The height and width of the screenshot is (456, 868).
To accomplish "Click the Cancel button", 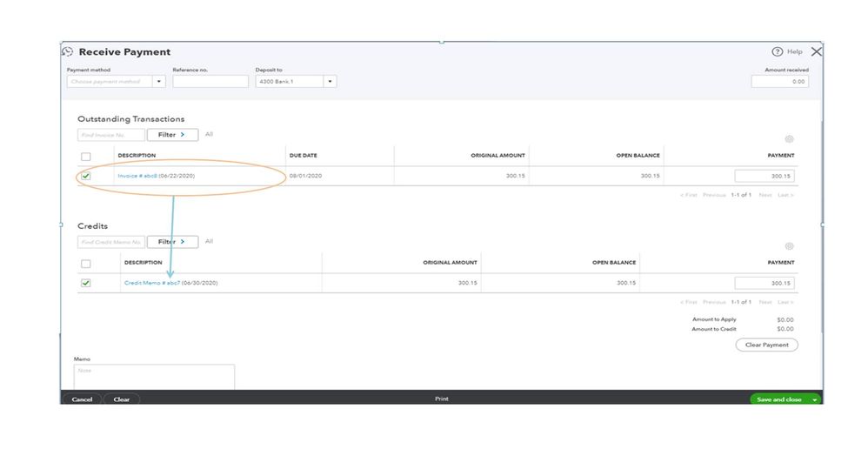I will click(82, 399).
